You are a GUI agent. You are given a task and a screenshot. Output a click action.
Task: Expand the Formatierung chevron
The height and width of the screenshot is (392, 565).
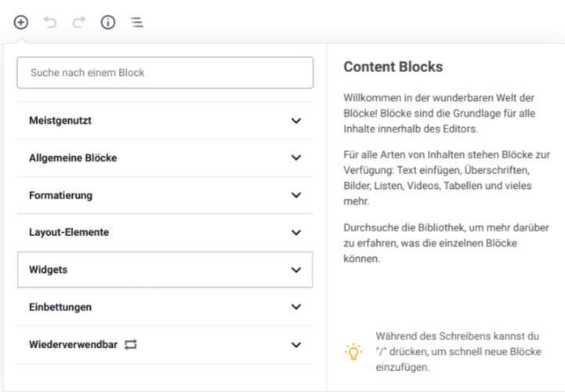296,195
